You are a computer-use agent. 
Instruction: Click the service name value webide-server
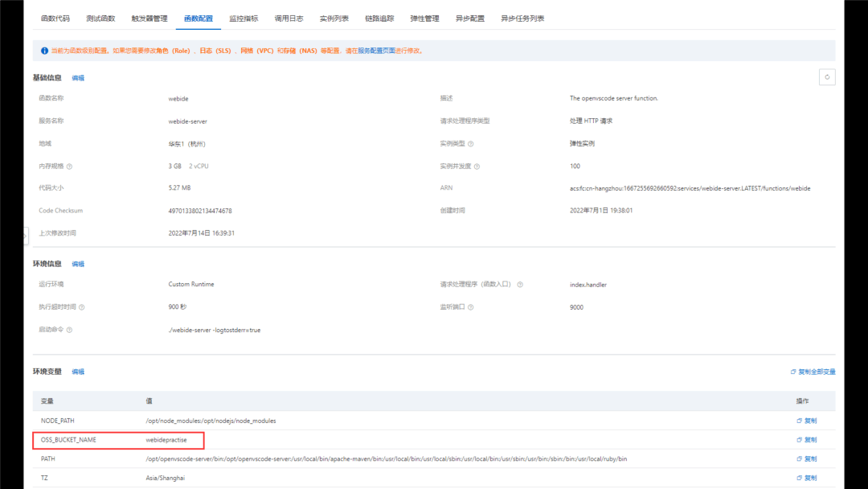tap(187, 121)
